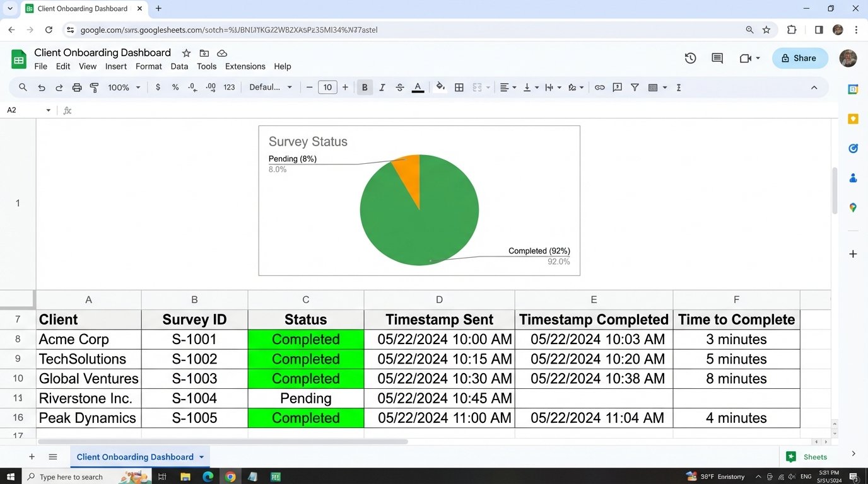The image size is (868, 484).
Task: Click the borders icon
Action: 459,87
